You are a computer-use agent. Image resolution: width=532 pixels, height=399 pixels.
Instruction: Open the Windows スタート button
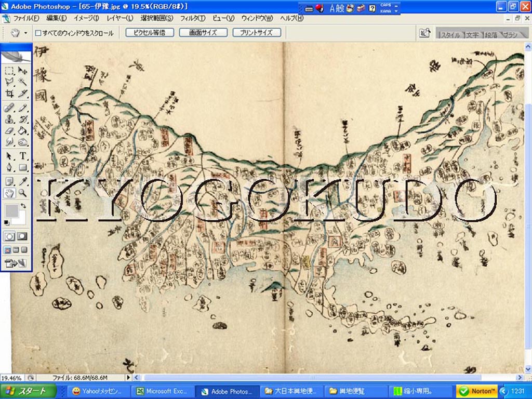pos(28,391)
